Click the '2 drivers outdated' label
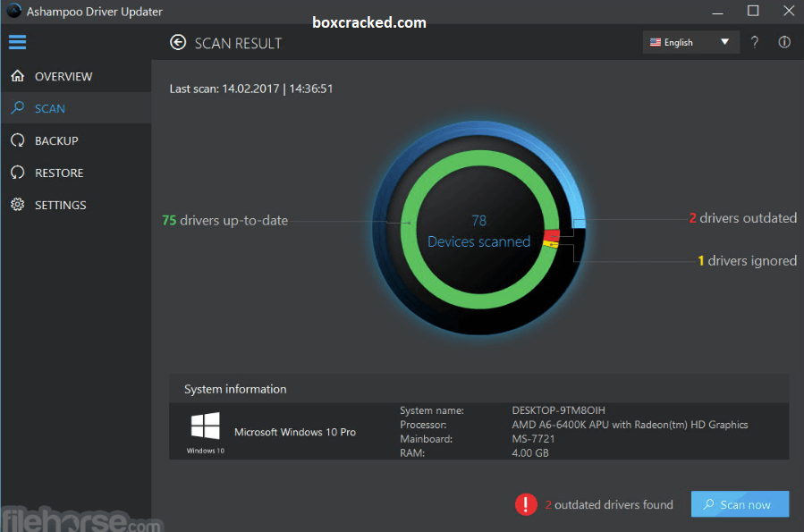 743,218
